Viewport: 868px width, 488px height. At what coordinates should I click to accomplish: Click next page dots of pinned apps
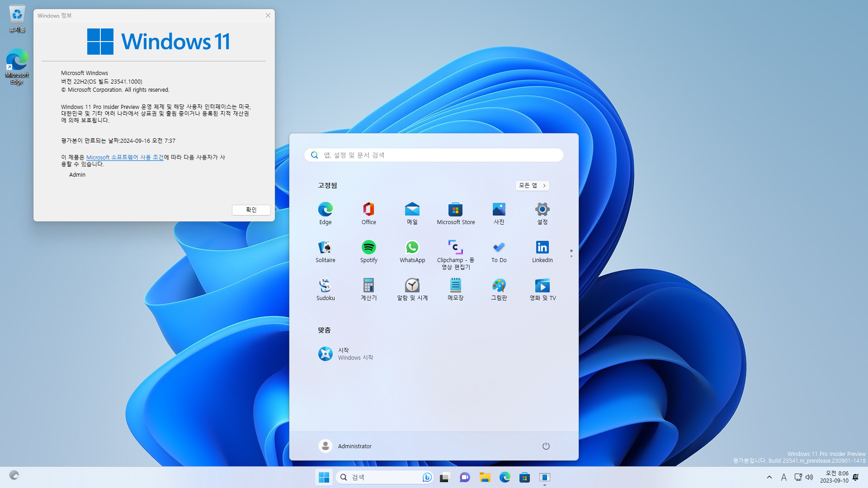571,256
